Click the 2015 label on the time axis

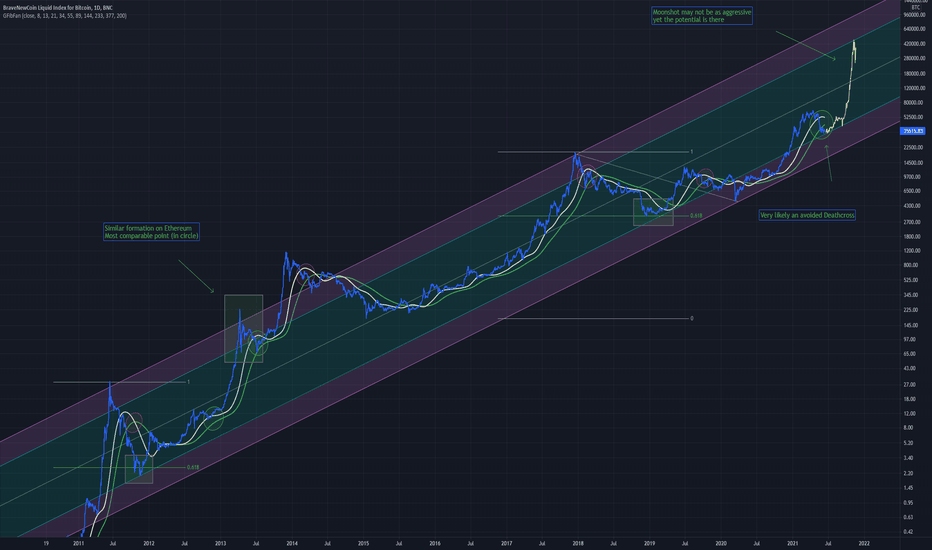coord(363,543)
